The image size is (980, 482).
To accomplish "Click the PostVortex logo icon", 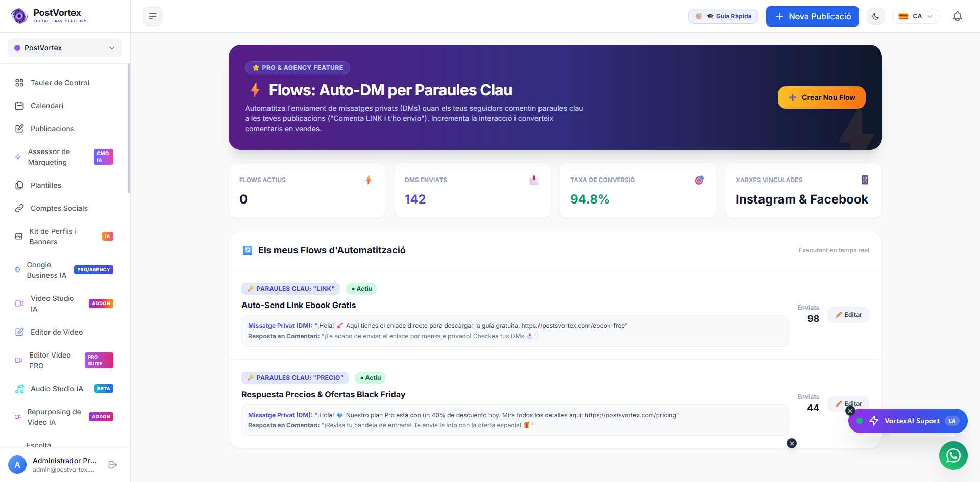I will (x=19, y=16).
